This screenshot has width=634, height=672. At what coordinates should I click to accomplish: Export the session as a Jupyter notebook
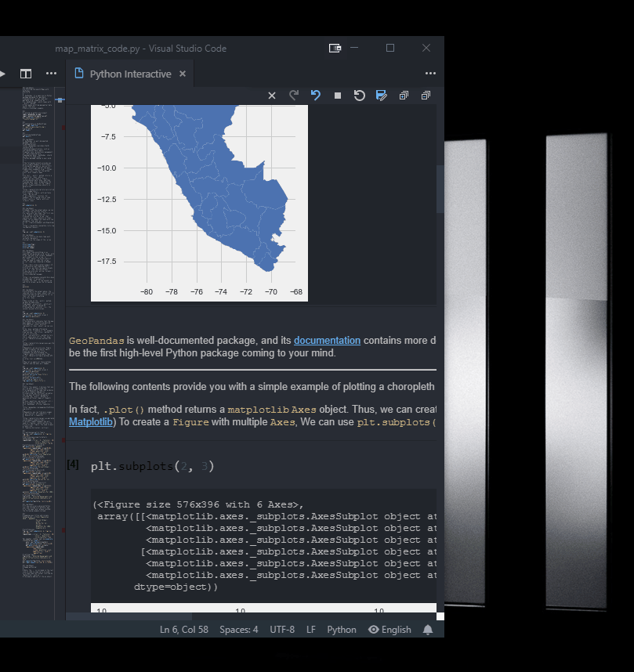coord(382,95)
